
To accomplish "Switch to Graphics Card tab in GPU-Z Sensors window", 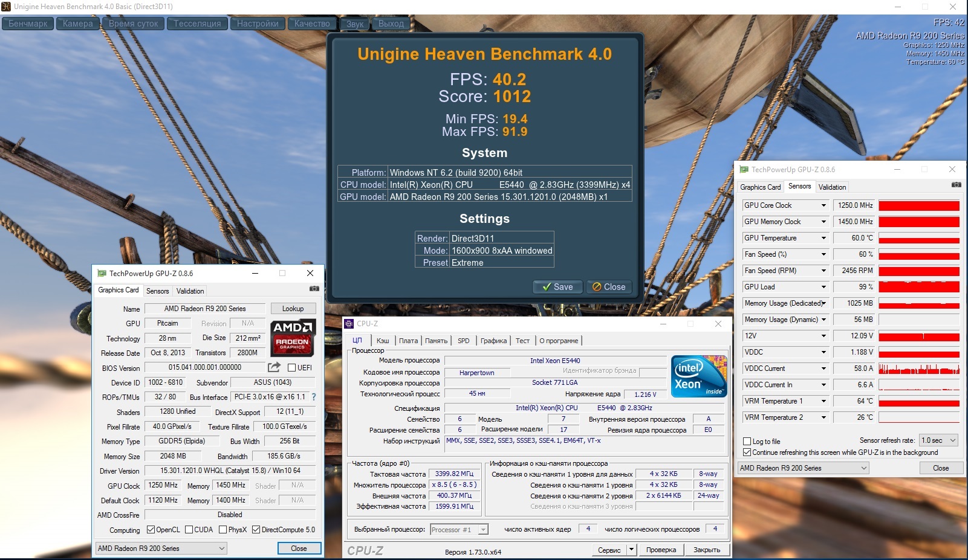I will pos(761,187).
